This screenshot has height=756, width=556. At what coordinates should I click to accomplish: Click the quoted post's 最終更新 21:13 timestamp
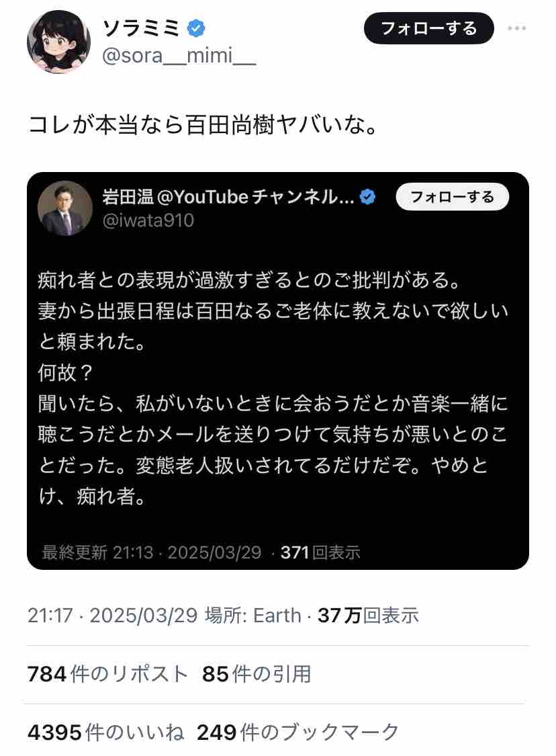click(x=151, y=552)
